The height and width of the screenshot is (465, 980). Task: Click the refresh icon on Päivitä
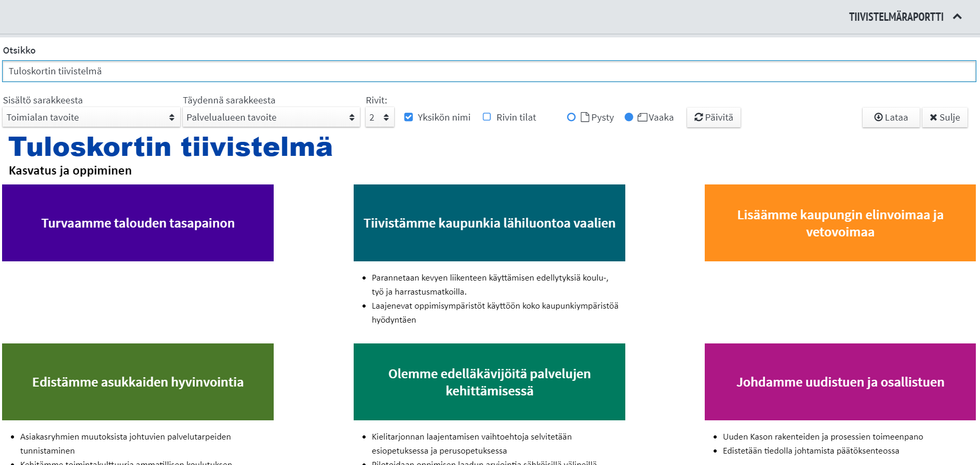coord(699,117)
